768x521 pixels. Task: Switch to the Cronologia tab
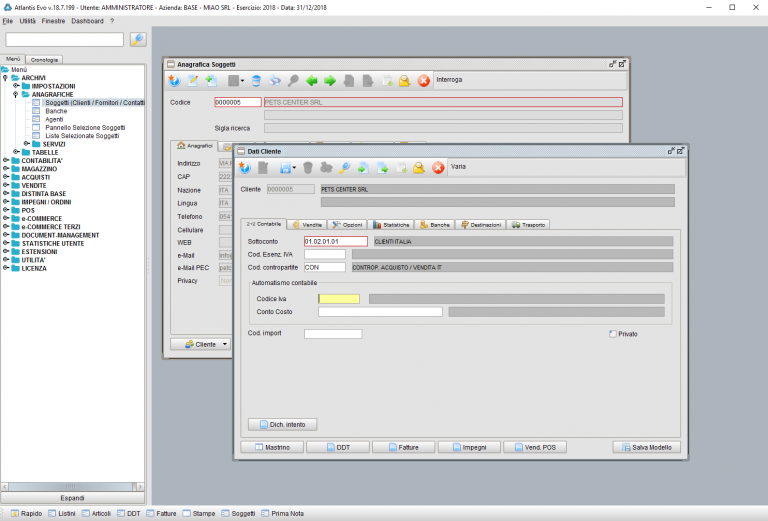point(44,60)
